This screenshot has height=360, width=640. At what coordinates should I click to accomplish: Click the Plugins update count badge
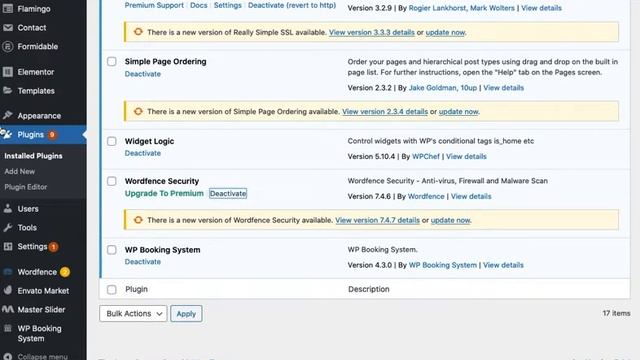click(x=52, y=135)
